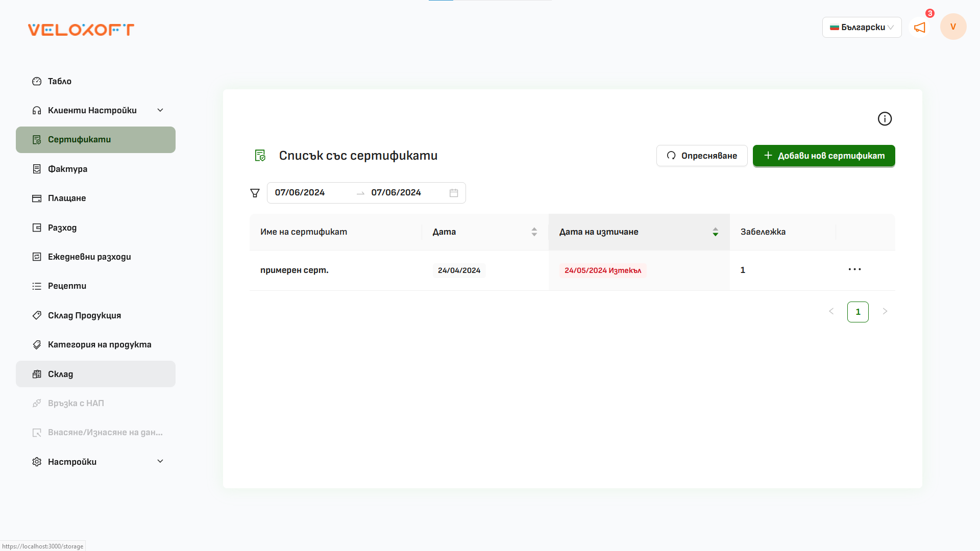Click the user avatar V
Screen dimensions: 980x551
tap(953, 27)
